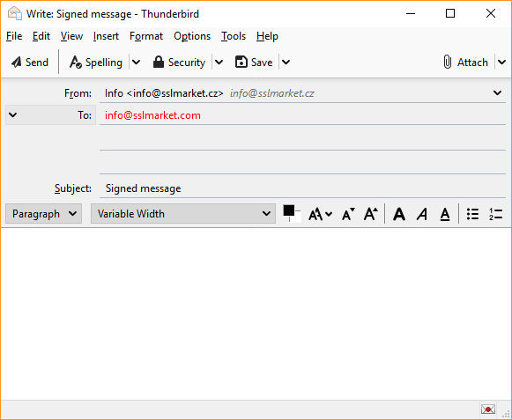
Task: Click the Subject field
Action: pos(302,188)
